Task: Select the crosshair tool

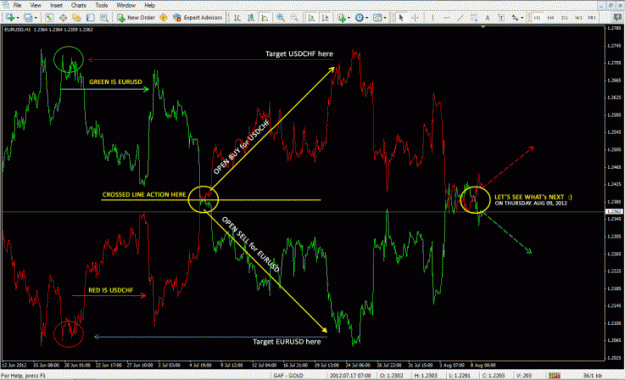Action: click(x=415, y=18)
